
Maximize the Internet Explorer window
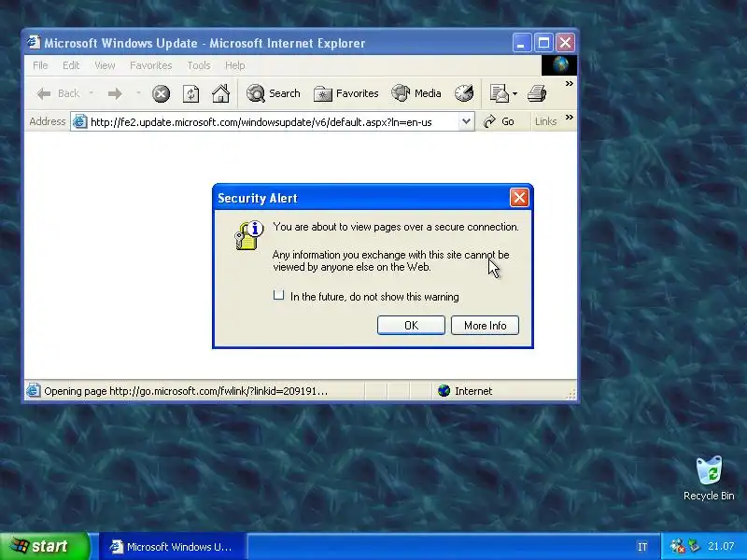pyautogui.click(x=543, y=43)
